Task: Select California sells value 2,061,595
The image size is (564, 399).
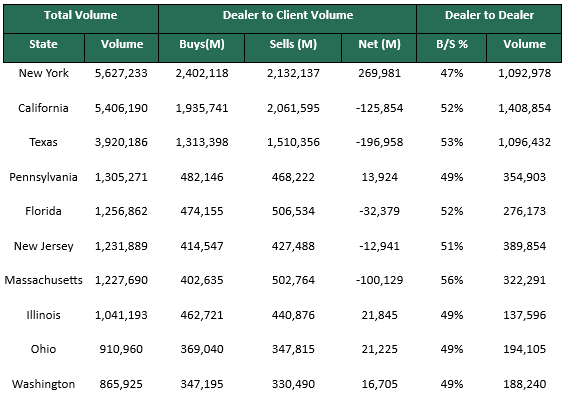Action: (x=293, y=108)
